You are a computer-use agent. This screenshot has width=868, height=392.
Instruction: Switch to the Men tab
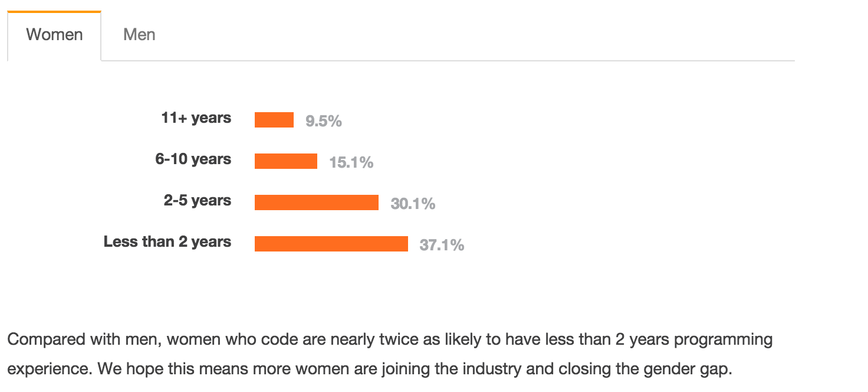pos(139,35)
